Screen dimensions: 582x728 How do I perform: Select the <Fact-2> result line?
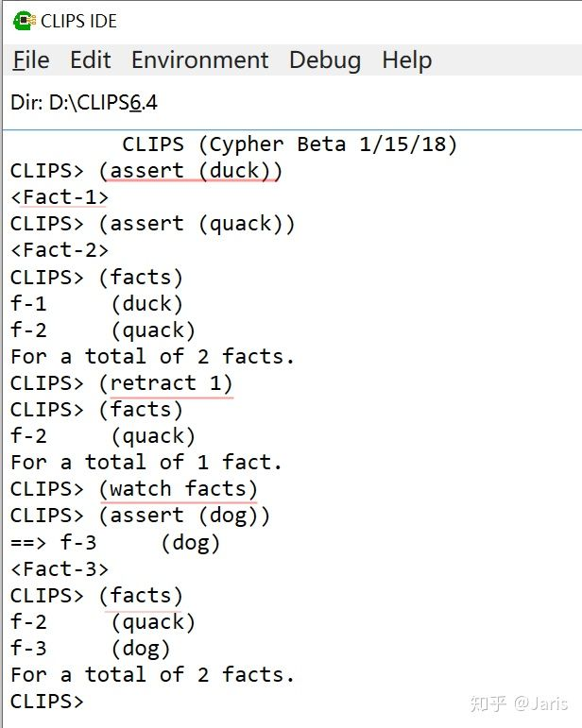tap(60, 250)
